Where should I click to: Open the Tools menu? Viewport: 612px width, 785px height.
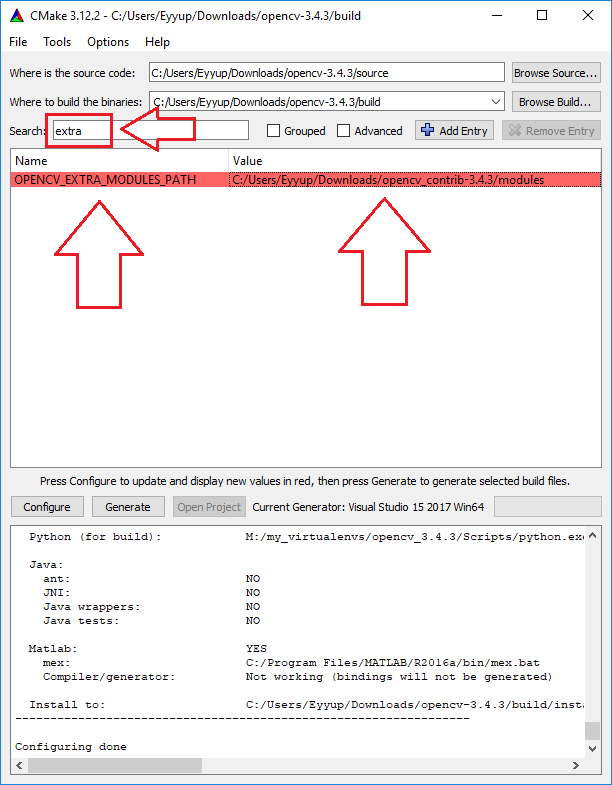(57, 42)
